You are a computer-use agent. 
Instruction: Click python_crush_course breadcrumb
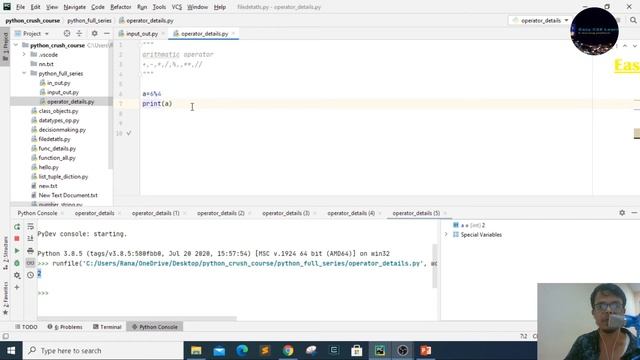click(x=33, y=20)
